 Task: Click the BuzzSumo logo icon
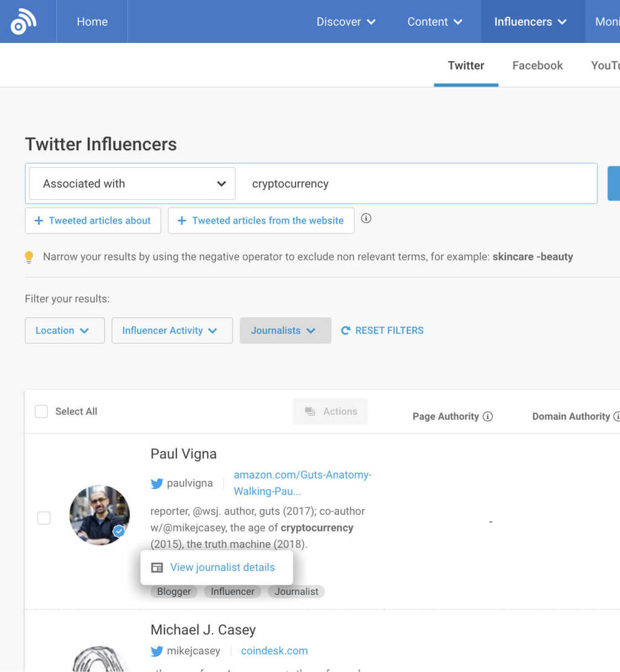(24, 22)
